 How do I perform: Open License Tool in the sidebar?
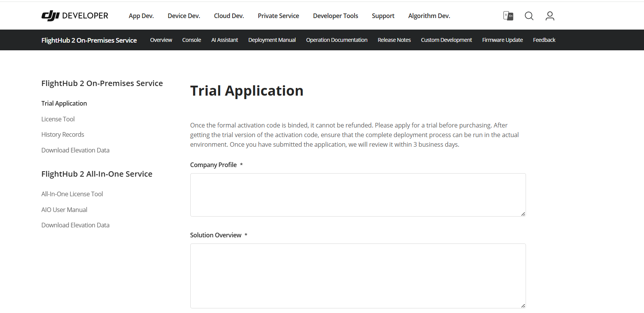[x=58, y=119]
